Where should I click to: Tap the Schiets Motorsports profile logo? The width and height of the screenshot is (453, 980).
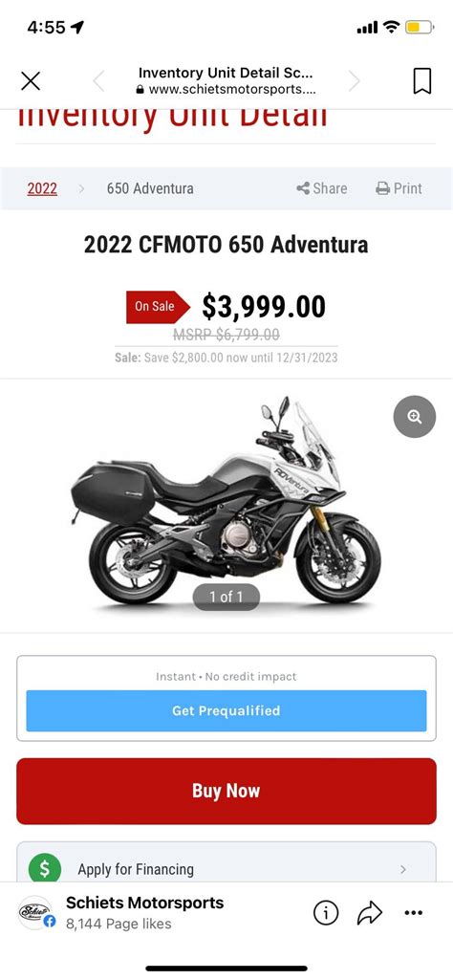pyautogui.click(x=35, y=912)
